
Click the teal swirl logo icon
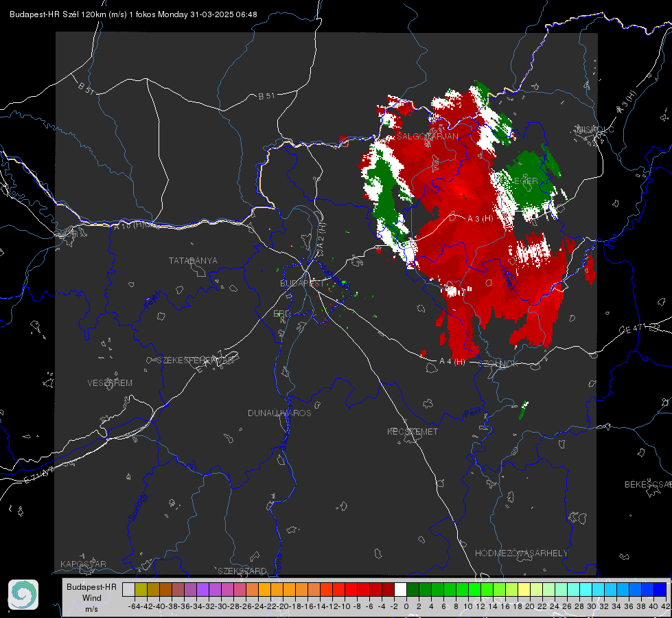point(23,595)
